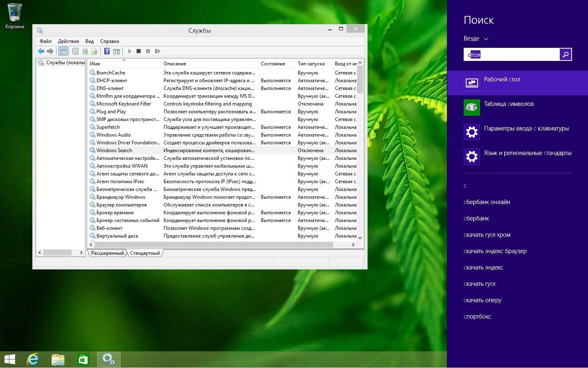Open the Везде search scope dropdown

pos(476,38)
